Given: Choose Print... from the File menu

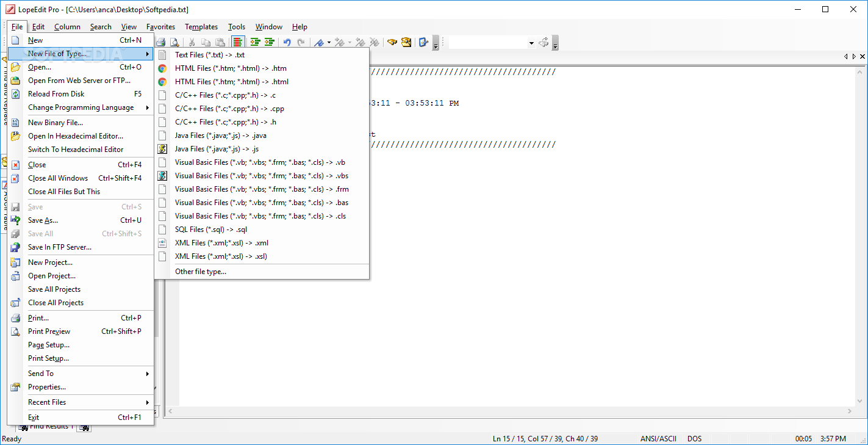Looking at the screenshot, I should [81, 318].
